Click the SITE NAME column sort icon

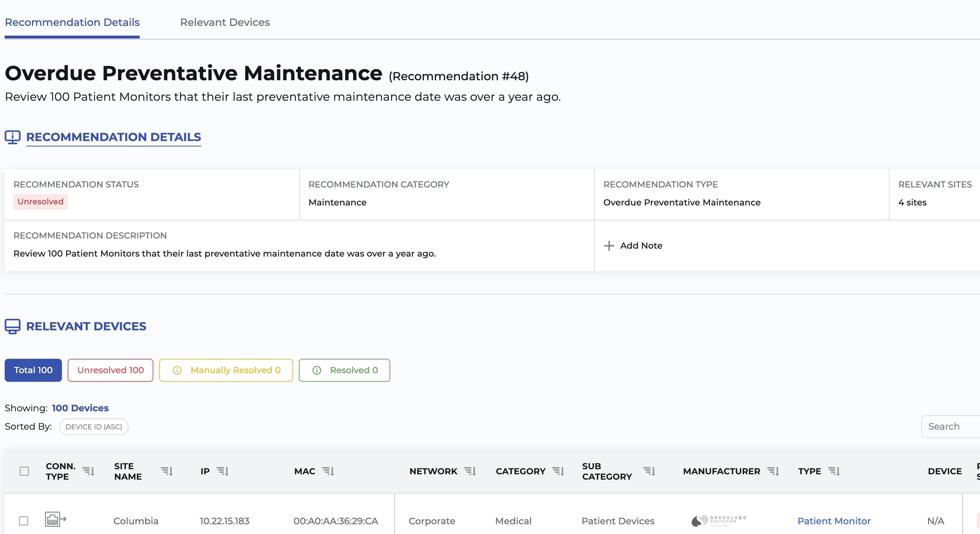coord(167,471)
